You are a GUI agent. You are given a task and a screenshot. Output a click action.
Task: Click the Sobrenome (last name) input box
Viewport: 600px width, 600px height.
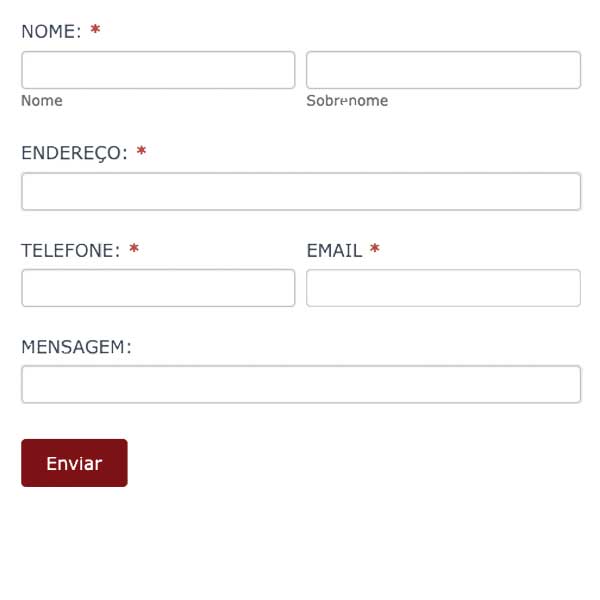click(443, 70)
